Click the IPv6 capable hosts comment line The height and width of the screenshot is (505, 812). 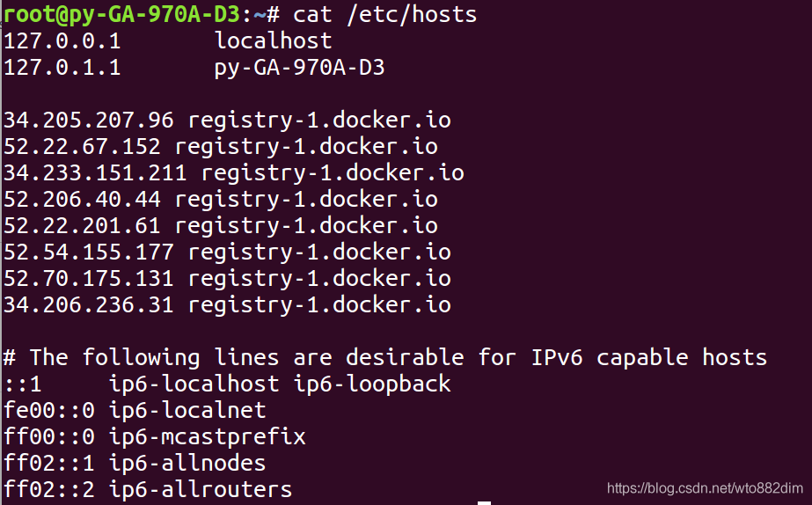point(384,358)
